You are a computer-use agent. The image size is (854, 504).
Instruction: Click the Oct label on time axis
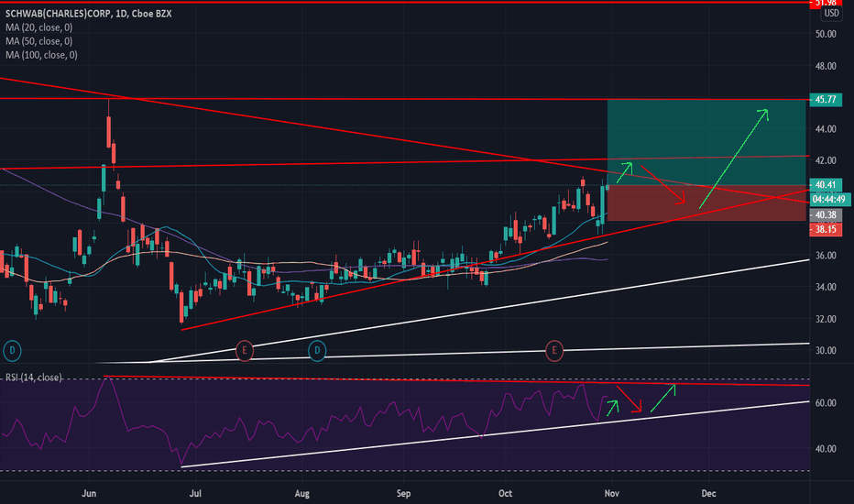[x=506, y=494]
